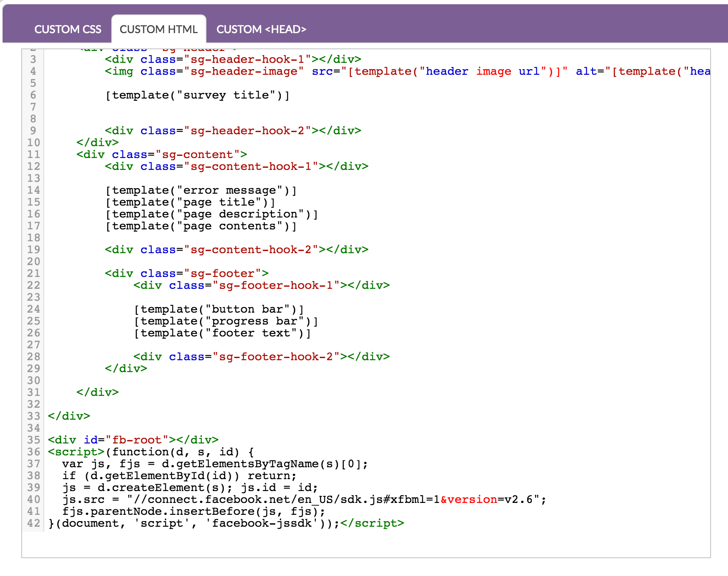Viewport: 728px width, 576px height.
Task: Place cursor on the survey title template line
Action: (x=198, y=95)
